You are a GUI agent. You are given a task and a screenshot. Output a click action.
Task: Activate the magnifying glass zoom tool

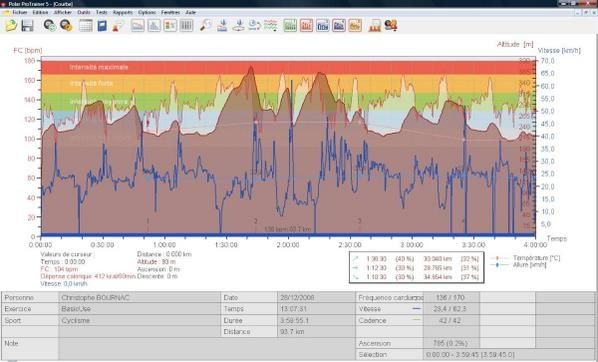click(x=206, y=26)
